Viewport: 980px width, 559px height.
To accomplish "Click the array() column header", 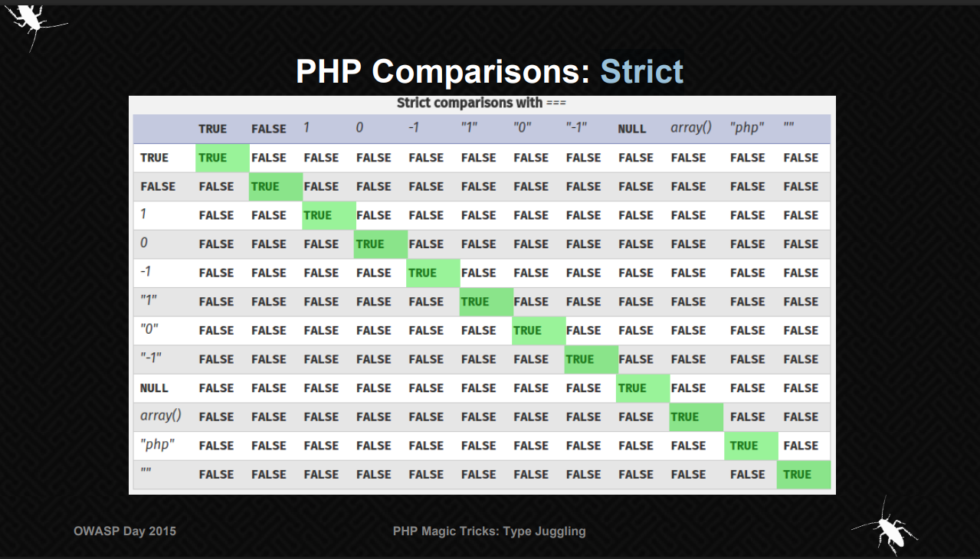I will point(690,128).
